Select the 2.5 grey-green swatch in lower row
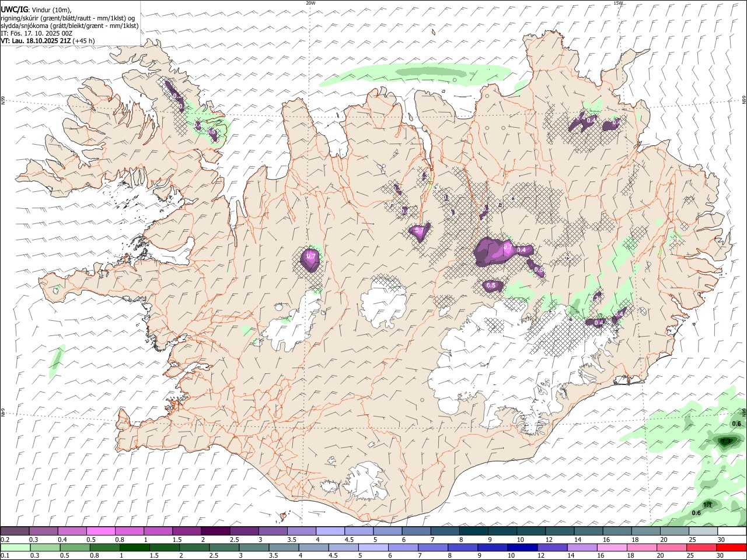Image resolution: width=747 pixels, height=560 pixels. [224, 547]
